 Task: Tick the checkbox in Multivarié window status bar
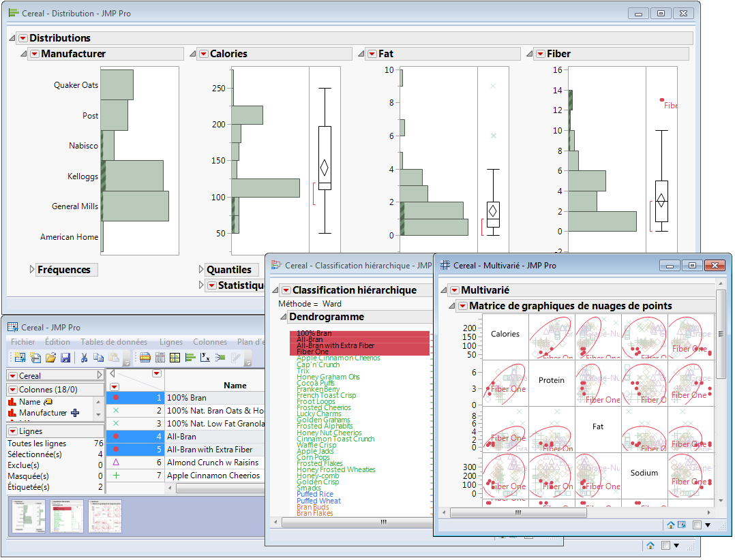tap(696, 525)
